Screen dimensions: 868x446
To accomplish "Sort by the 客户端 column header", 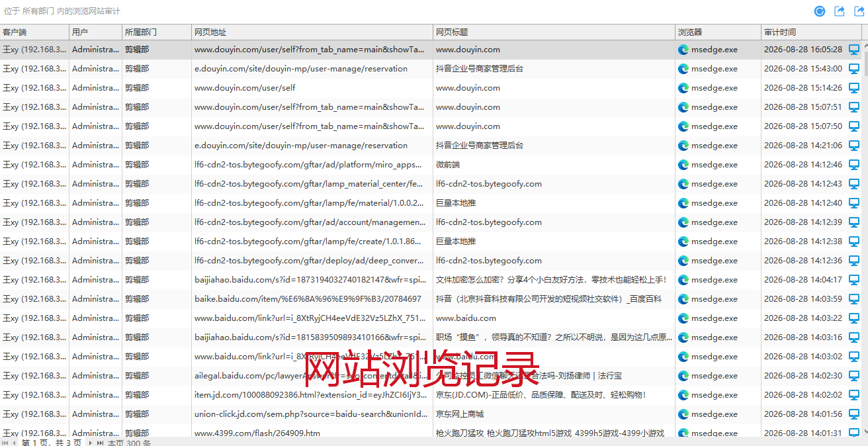I will pos(34,32).
